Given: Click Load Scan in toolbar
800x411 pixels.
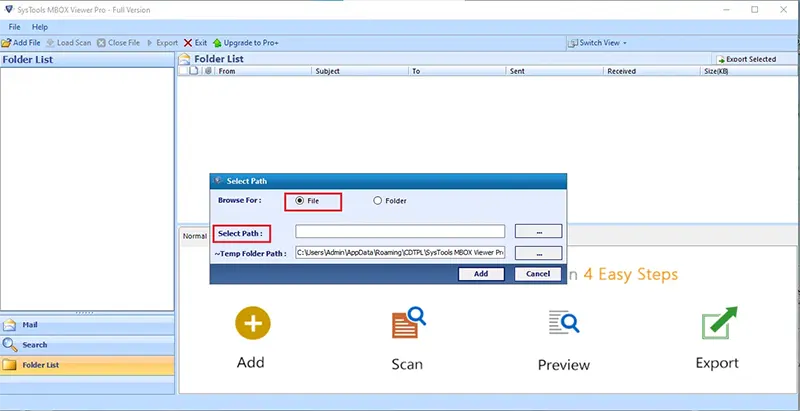Looking at the screenshot, I should (x=68, y=43).
